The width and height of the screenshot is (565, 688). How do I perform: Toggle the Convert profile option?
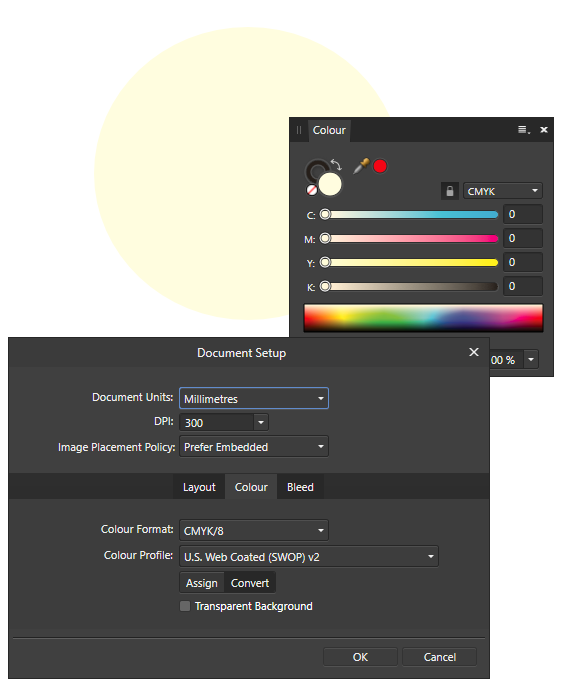click(x=250, y=583)
